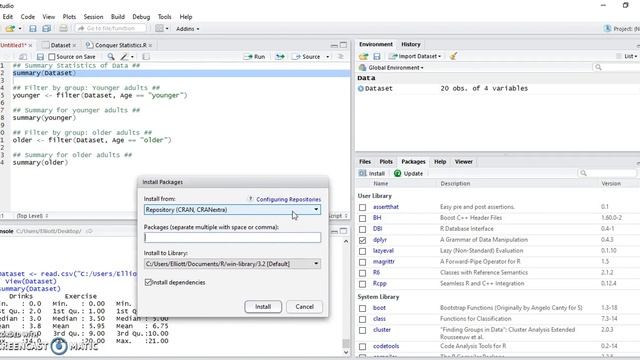The width and height of the screenshot is (640, 360).
Task: Close the Untitled1 tab
Action: coord(30,45)
